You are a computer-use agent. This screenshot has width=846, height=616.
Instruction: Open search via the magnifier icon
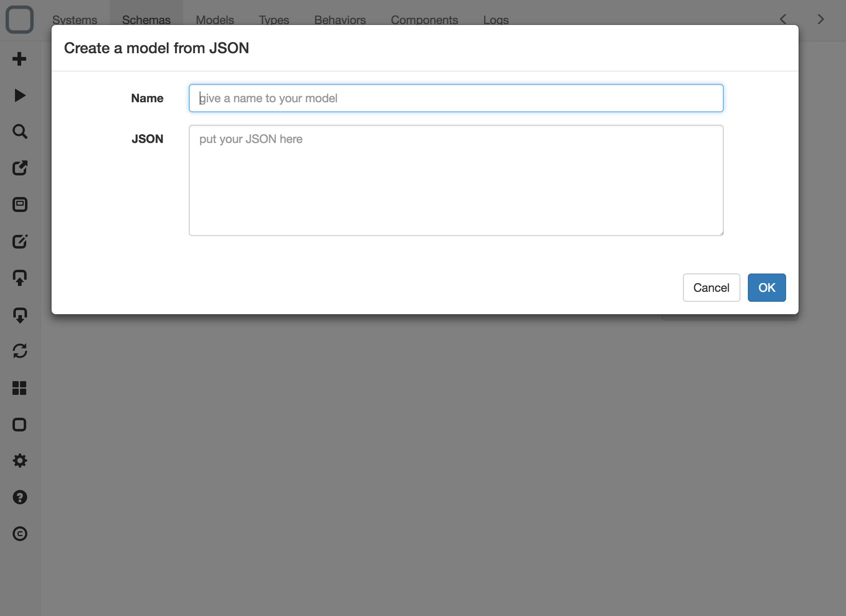point(20,131)
